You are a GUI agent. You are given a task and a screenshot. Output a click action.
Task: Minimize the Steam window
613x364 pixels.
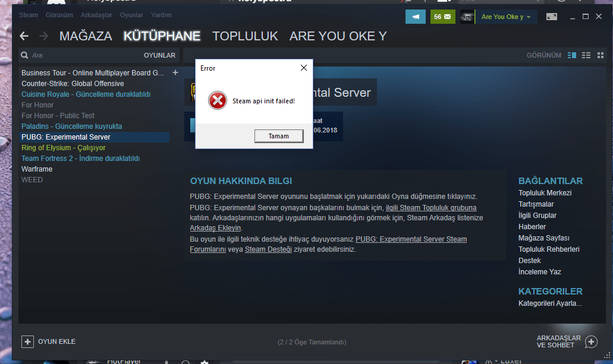(573, 17)
